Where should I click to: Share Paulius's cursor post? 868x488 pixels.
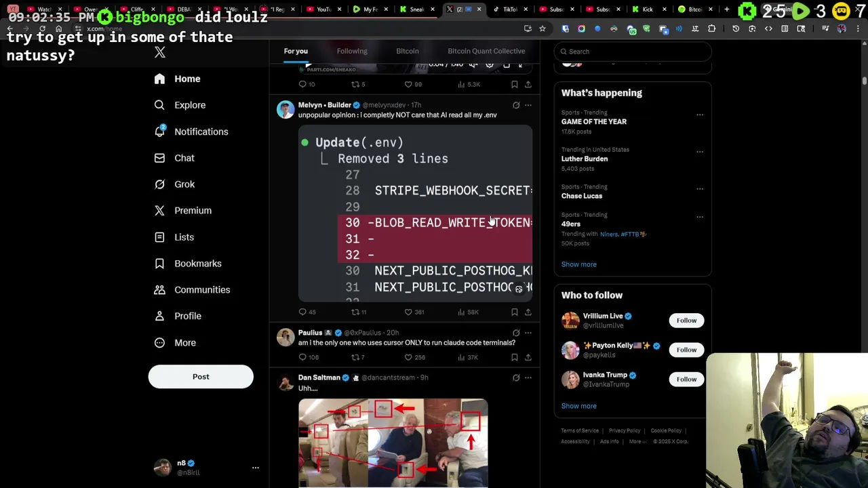point(528,357)
